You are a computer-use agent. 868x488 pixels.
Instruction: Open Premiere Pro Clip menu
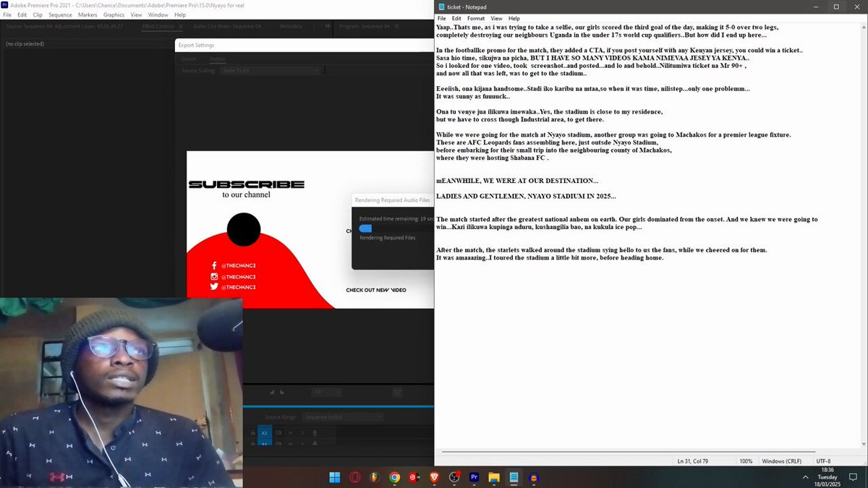(38, 14)
